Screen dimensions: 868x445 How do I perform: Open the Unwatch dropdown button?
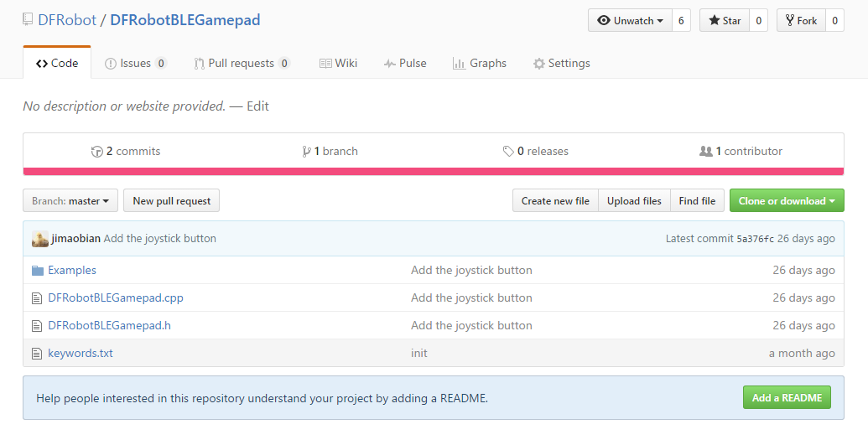(630, 20)
